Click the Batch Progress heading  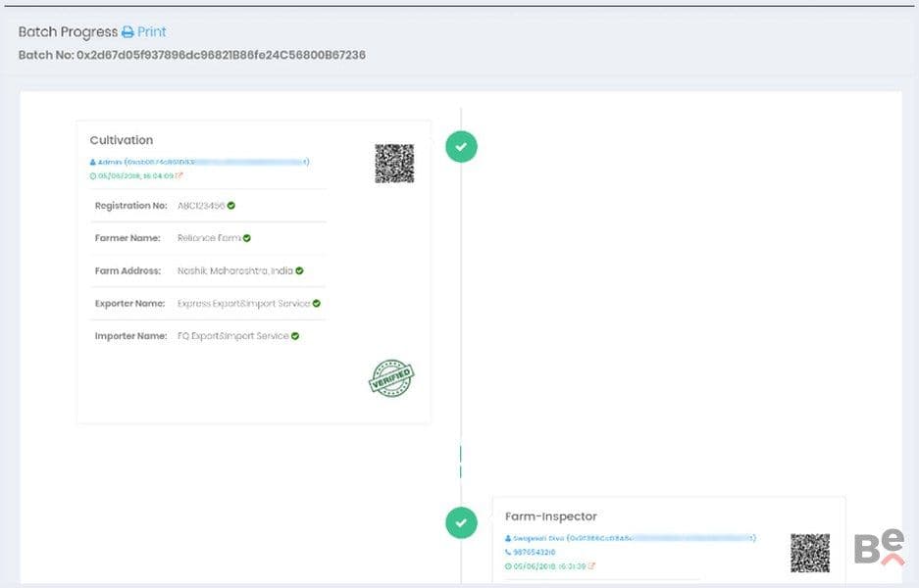click(68, 31)
